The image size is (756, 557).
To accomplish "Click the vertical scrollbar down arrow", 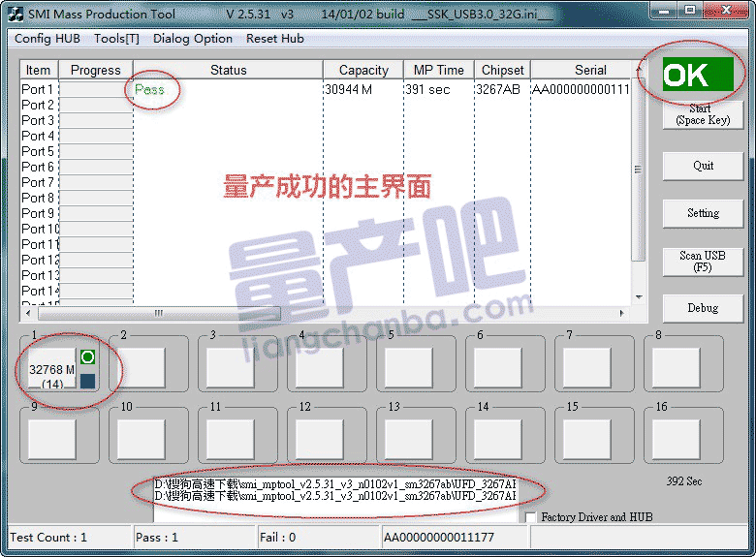I will pos(639,297).
